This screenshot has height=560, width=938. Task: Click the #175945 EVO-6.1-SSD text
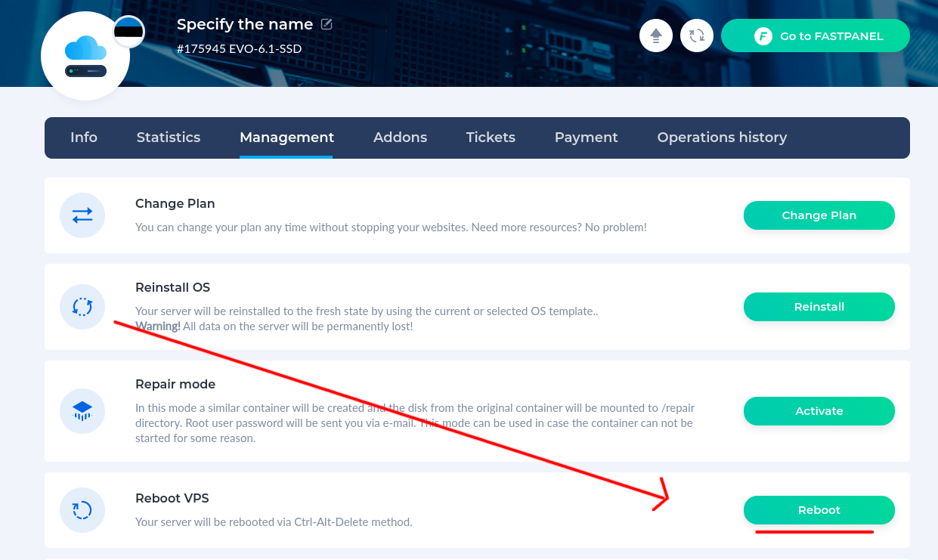tap(239, 49)
